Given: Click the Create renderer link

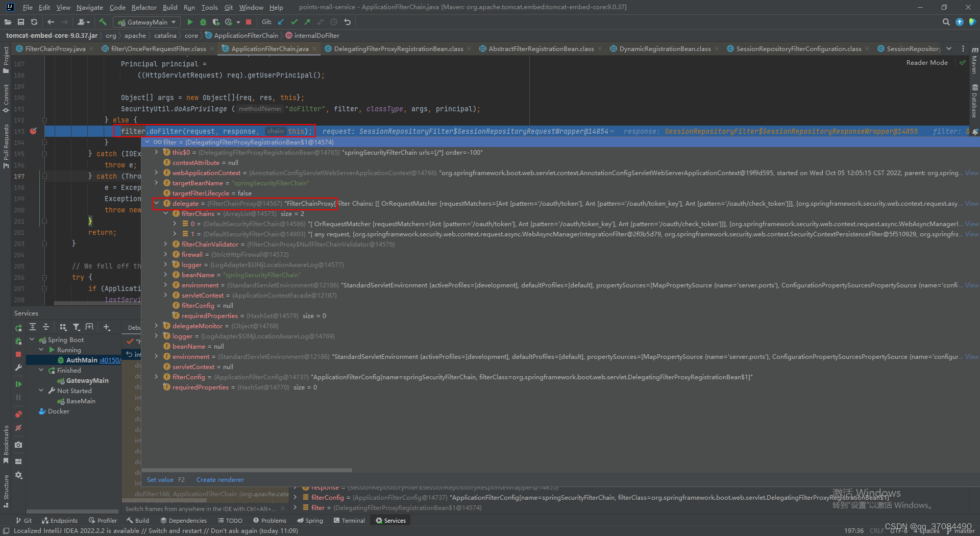Looking at the screenshot, I should pyautogui.click(x=220, y=479).
